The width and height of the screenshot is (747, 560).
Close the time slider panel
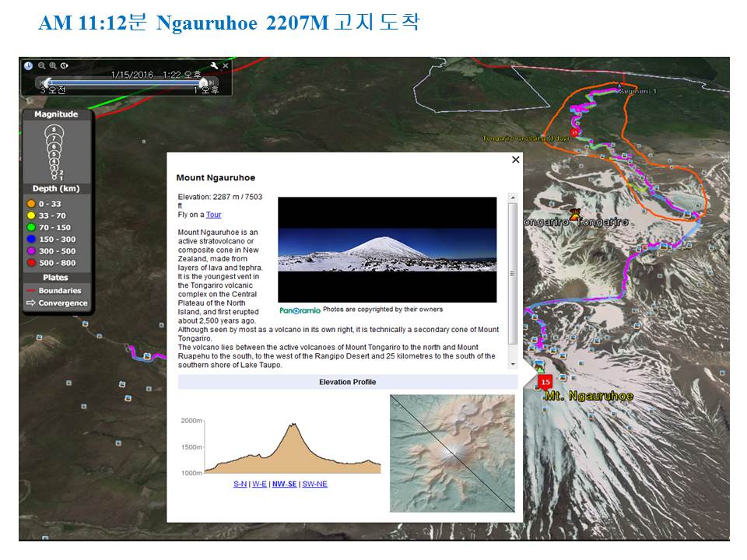[226, 65]
